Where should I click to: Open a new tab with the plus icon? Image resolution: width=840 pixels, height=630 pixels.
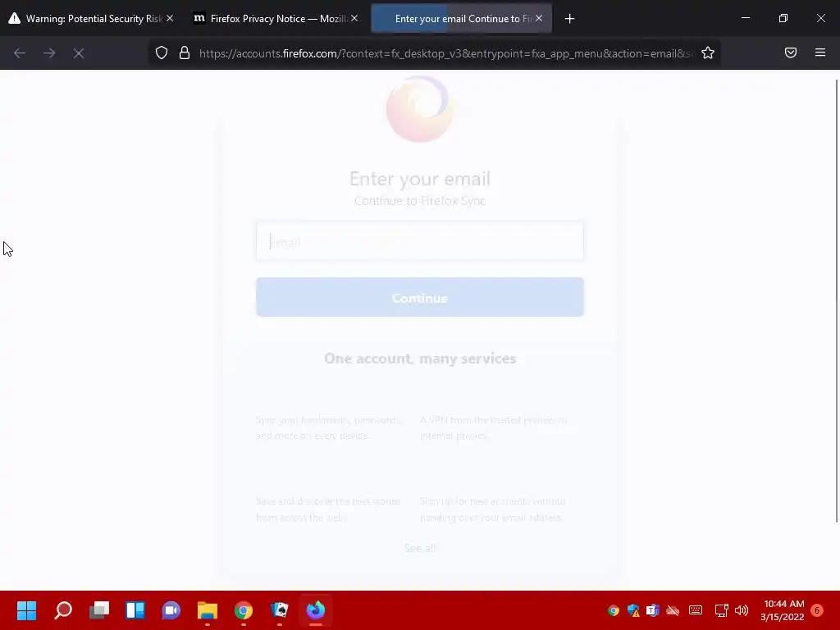point(569,19)
